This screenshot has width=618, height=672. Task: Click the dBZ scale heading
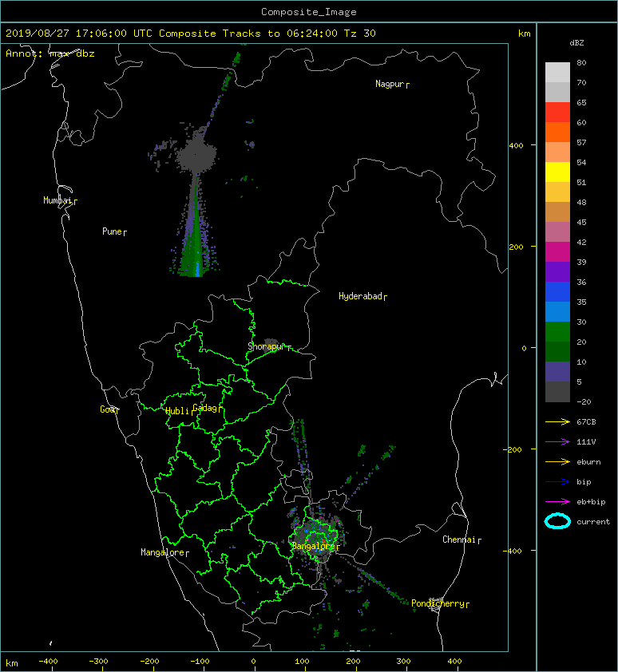pyautogui.click(x=576, y=43)
